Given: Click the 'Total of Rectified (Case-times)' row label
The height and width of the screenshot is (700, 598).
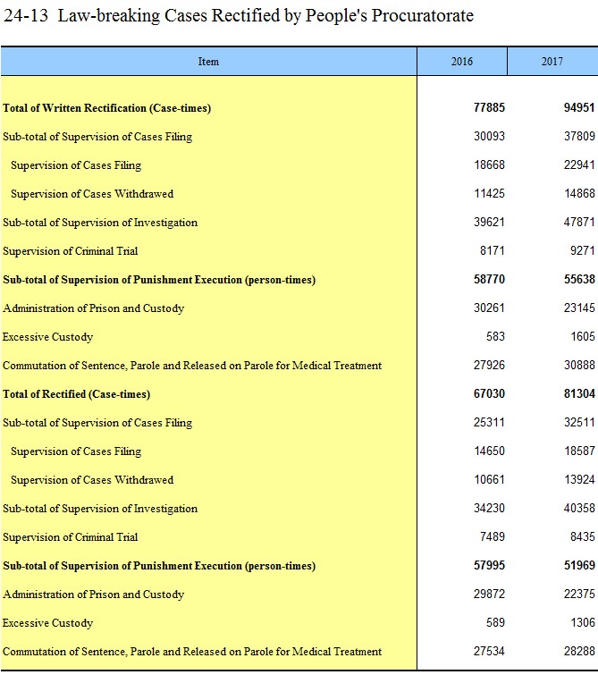Looking at the screenshot, I should click(x=76, y=394).
